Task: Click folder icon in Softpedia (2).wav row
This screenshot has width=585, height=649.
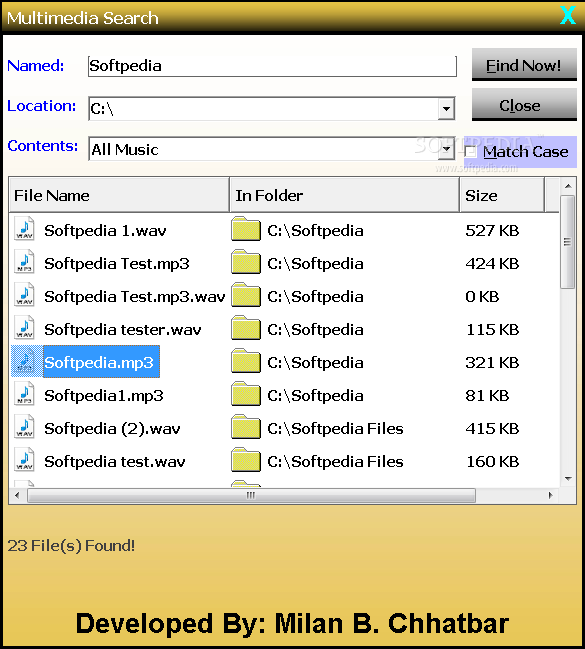Action: [246, 427]
